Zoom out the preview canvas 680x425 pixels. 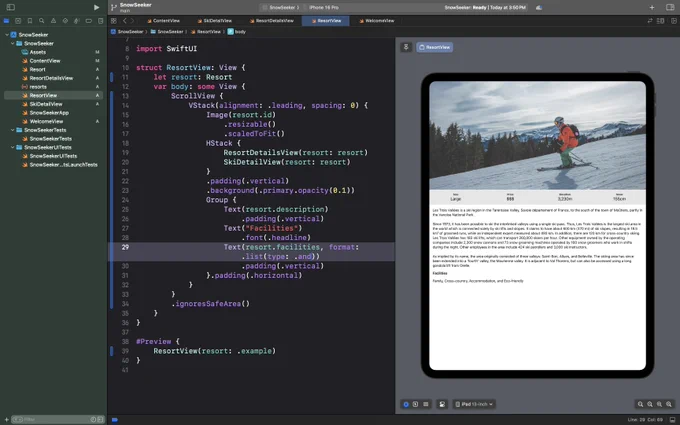tap(641, 404)
